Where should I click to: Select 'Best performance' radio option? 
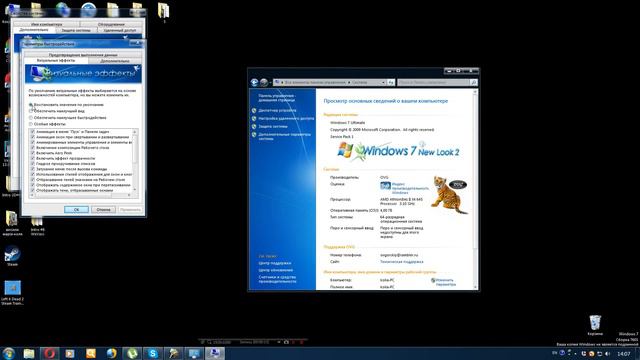coord(31,118)
